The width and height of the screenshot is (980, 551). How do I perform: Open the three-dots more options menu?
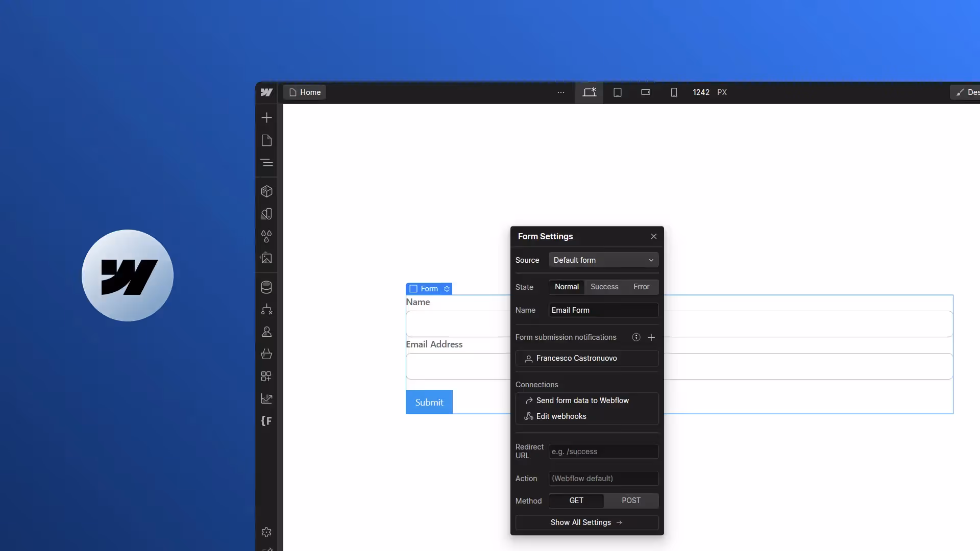click(x=560, y=92)
